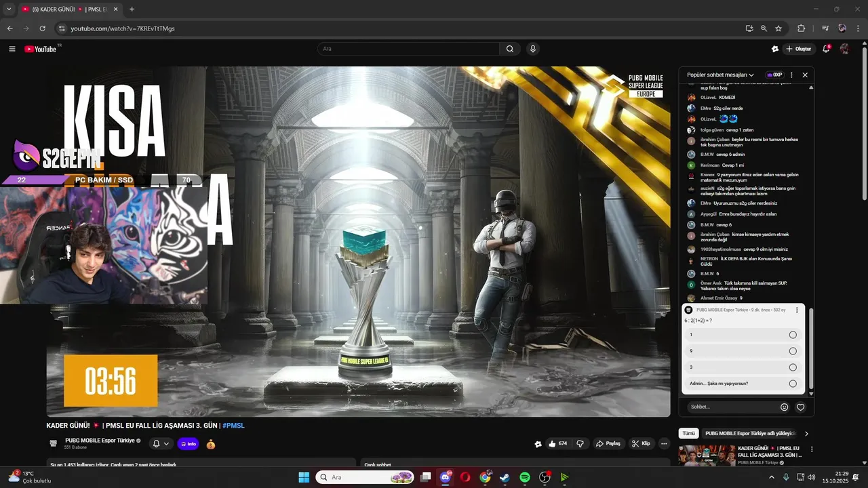Open the Oluştur create button

(799, 49)
